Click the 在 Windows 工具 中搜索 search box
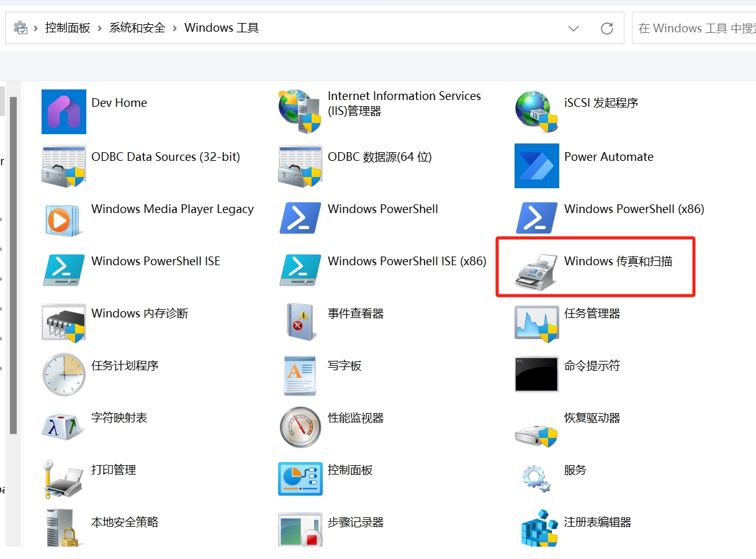This screenshot has height=559, width=756. tap(695, 29)
